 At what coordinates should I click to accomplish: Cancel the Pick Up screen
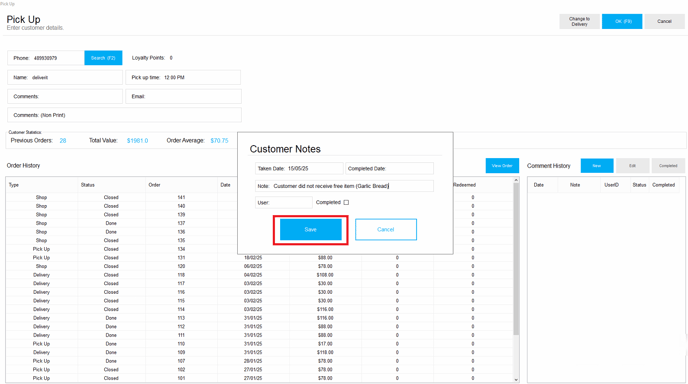point(664,22)
